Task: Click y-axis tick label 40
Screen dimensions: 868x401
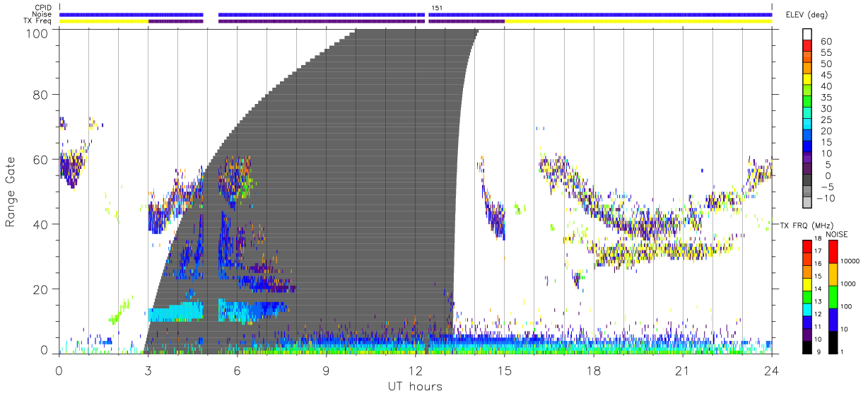Action: pos(41,224)
